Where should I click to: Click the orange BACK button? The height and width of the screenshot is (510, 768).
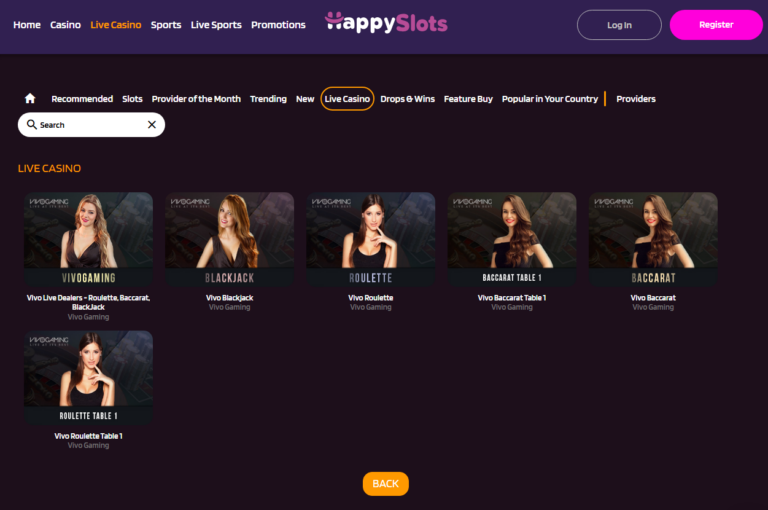(385, 484)
